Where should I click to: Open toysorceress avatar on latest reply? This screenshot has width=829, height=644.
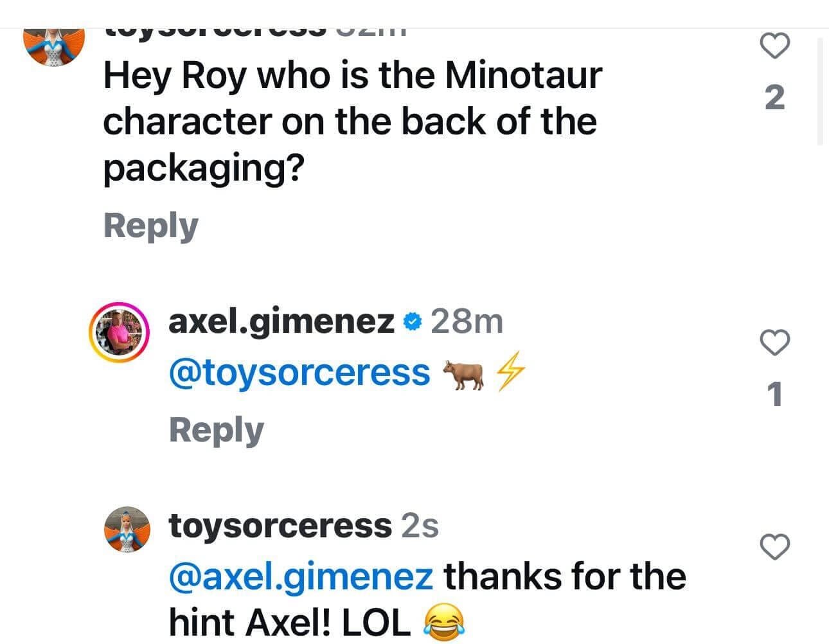coord(127,529)
